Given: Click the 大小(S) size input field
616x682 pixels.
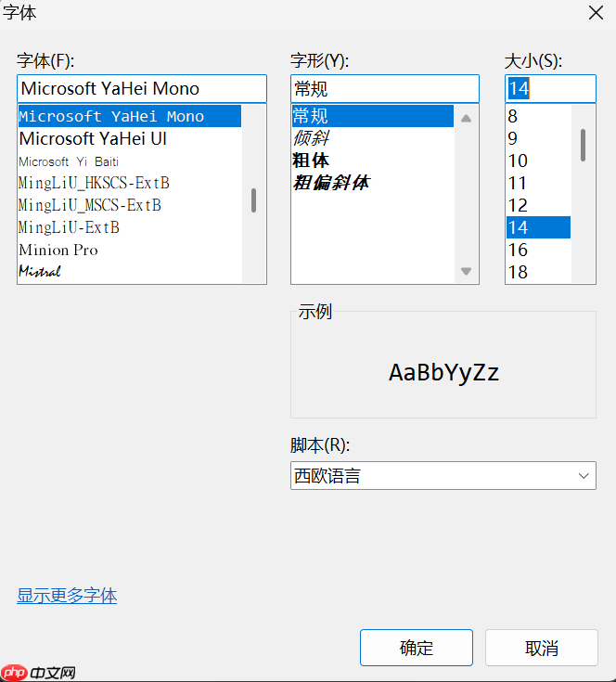Looking at the screenshot, I should click(550, 89).
